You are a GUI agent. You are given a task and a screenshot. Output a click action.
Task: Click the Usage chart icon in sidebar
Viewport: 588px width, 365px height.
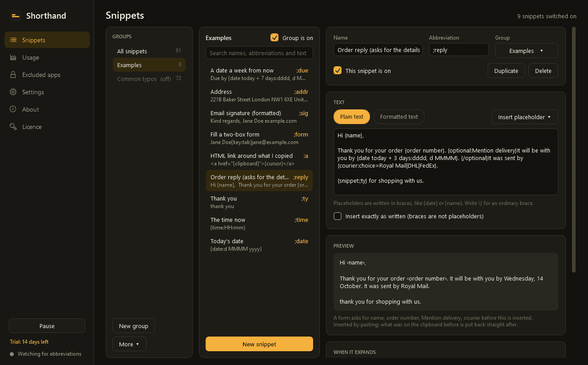click(x=13, y=57)
